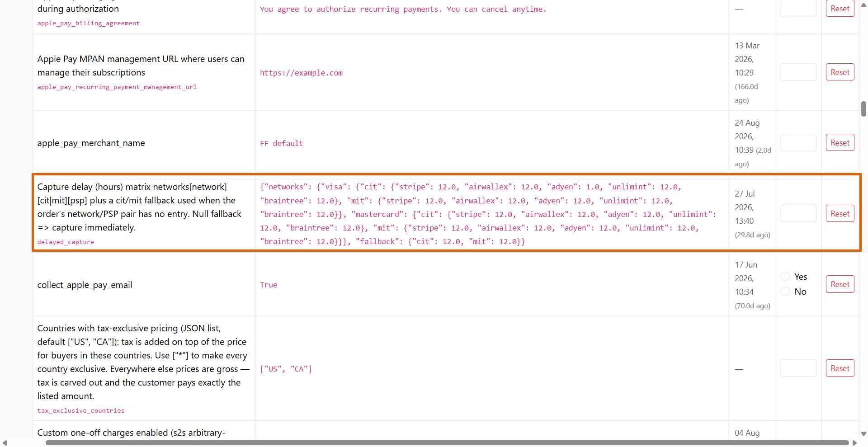
Task: Click the vertical scrollbar thumb
Action: pyautogui.click(x=863, y=109)
